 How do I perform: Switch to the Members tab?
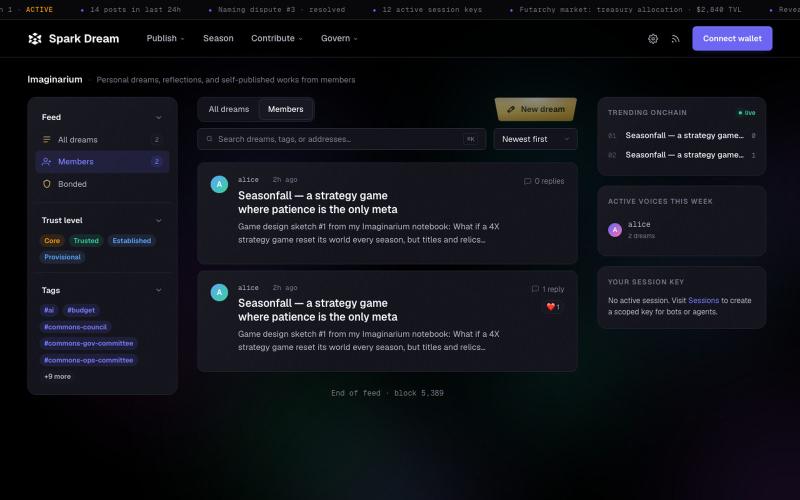pyautogui.click(x=286, y=109)
